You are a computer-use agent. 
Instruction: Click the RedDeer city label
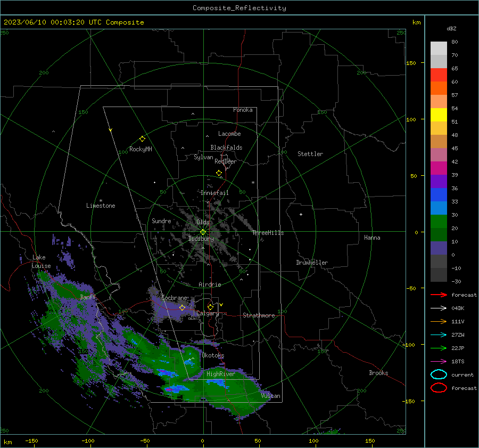tap(226, 161)
